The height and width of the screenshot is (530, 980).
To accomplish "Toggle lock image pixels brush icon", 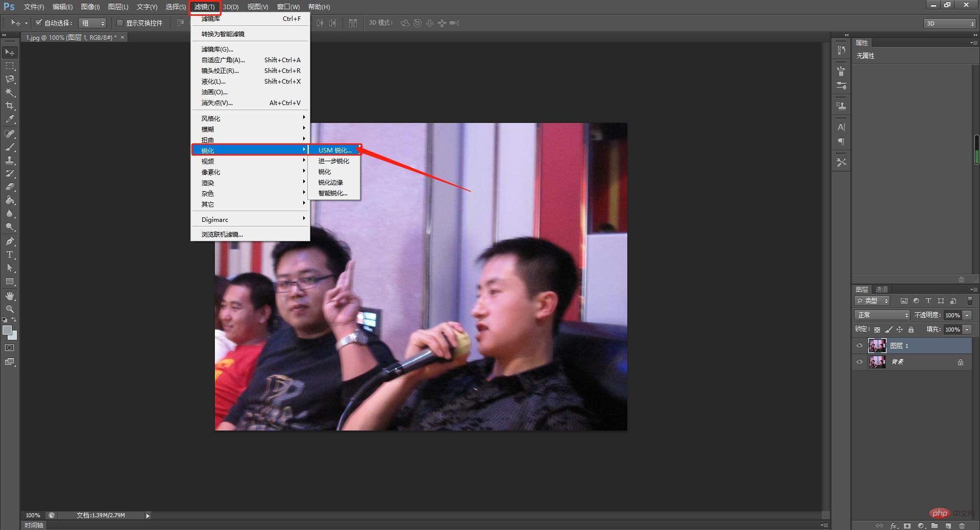I will [889, 330].
